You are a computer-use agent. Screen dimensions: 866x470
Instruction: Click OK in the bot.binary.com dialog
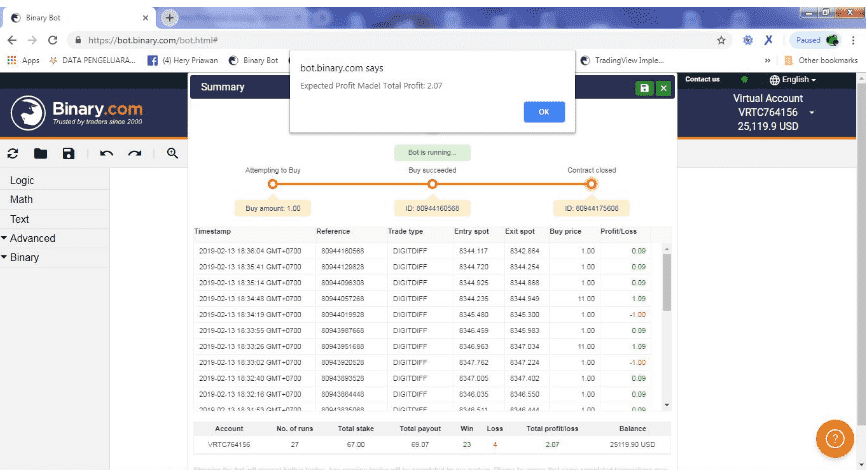[x=544, y=112]
